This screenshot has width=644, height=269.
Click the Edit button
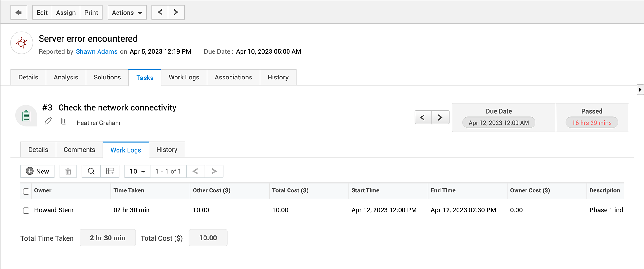[x=42, y=13]
